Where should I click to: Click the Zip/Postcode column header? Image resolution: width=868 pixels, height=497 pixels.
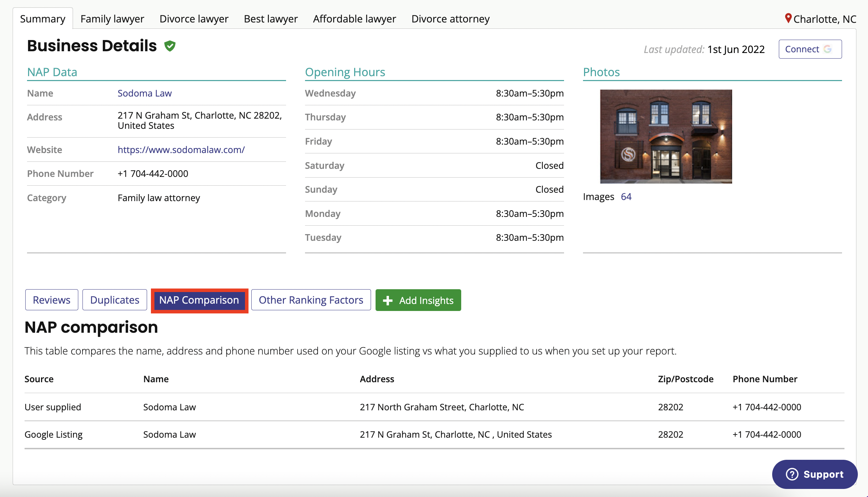point(685,379)
